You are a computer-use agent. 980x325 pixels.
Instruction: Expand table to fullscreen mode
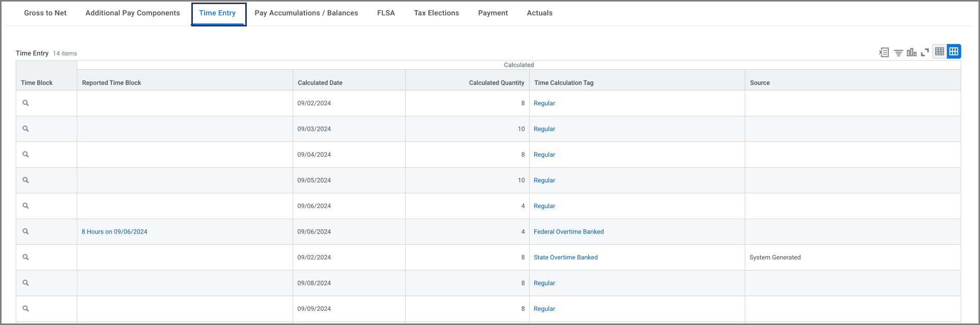[x=925, y=52]
